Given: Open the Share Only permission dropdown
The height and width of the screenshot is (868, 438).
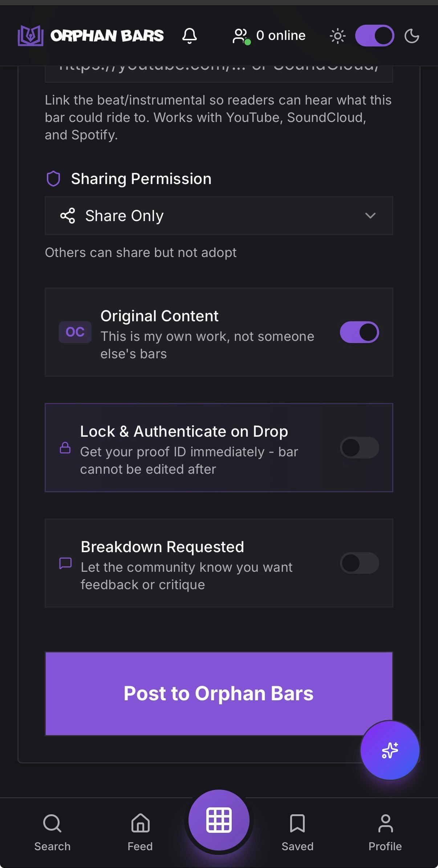Looking at the screenshot, I should pyautogui.click(x=219, y=216).
